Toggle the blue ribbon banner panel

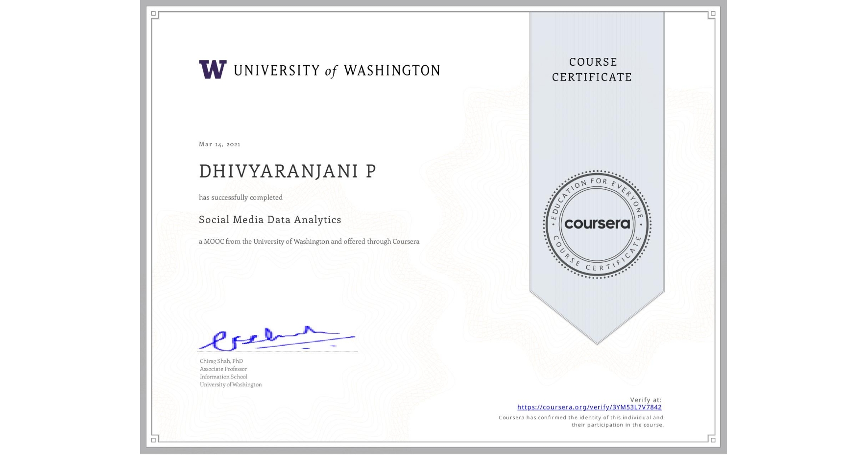(x=597, y=123)
